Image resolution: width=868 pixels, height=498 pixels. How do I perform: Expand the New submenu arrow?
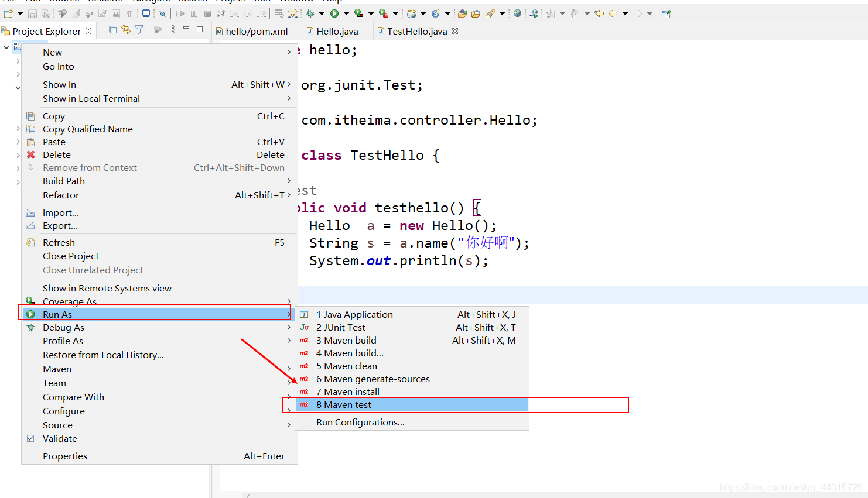(x=289, y=52)
